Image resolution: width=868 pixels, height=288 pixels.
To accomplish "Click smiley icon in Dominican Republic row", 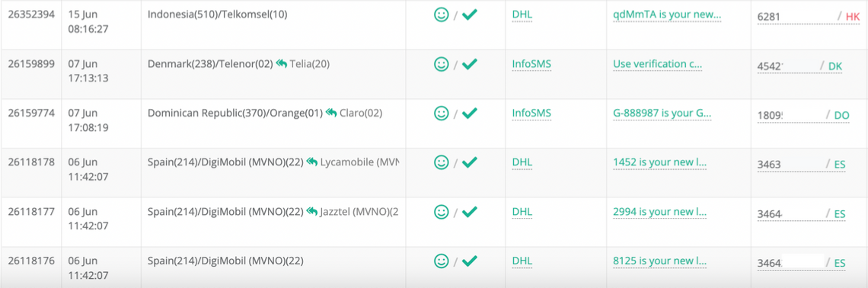I will point(441,114).
